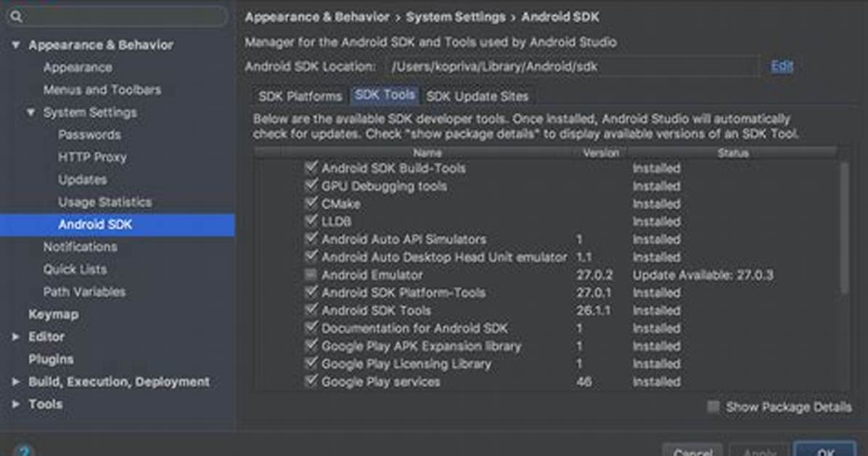The width and height of the screenshot is (868, 456).
Task: Click the search magnifier icon
Action: point(17,16)
